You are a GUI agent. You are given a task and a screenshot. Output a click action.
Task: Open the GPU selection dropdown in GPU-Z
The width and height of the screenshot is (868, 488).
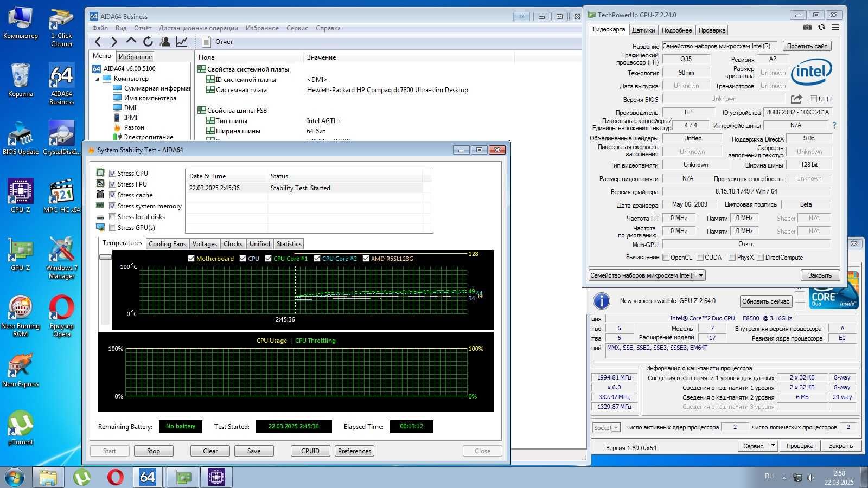tap(647, 275)
